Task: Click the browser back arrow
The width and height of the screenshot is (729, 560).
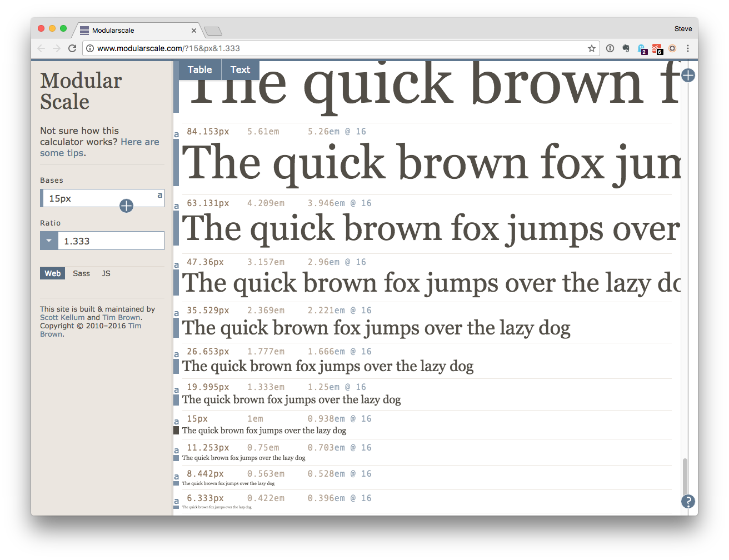Action: [x=41, y=48]
